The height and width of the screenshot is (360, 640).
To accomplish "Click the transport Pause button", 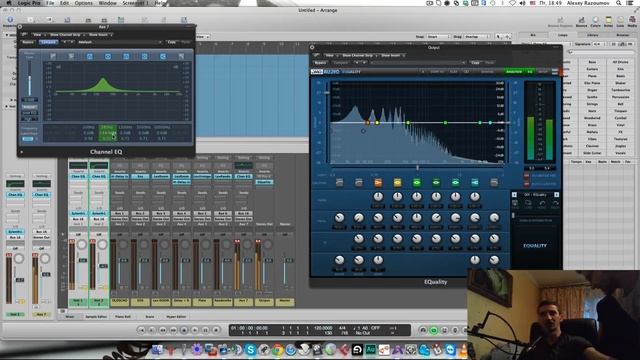I will coord(206,330).
